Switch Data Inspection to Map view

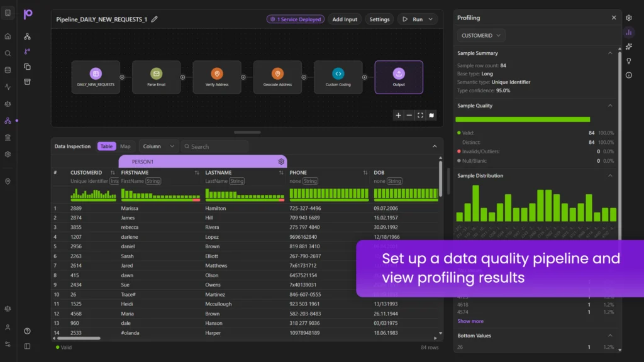(x=125, y=146)
